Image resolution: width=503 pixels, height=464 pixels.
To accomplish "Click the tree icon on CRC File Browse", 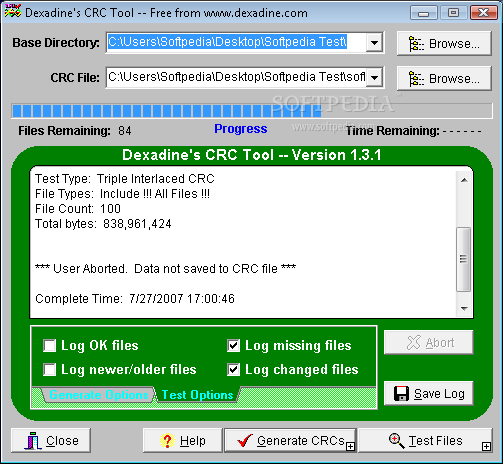I will (416, 79).
